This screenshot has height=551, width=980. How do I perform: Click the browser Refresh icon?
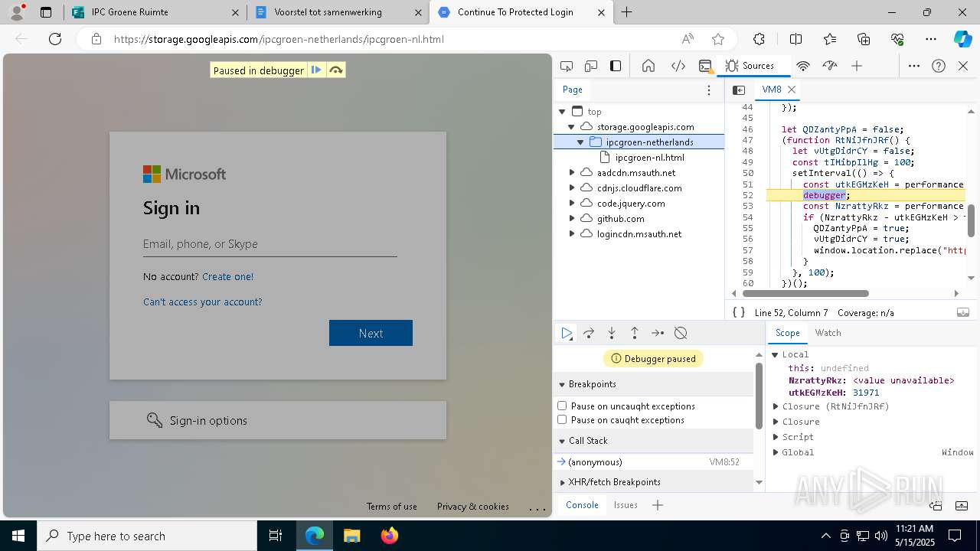pyautogui.click(x=55, y=39)
